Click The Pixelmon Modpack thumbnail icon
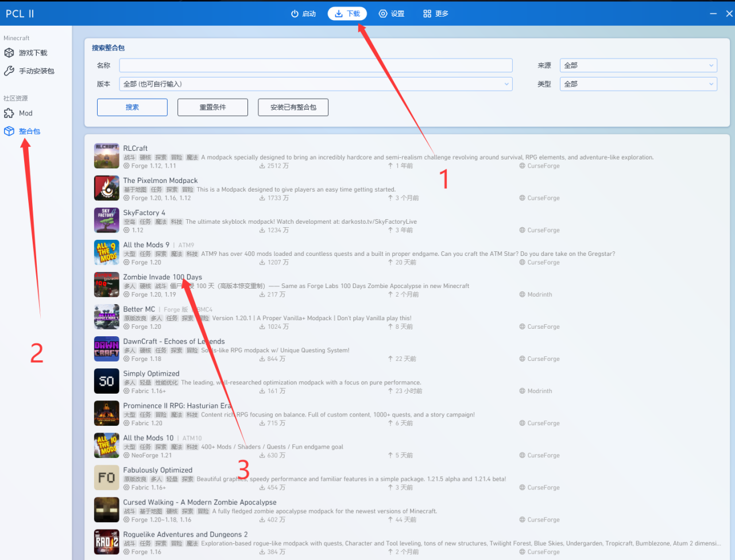Viewport: 735px width, 560px height. [107, 188]
